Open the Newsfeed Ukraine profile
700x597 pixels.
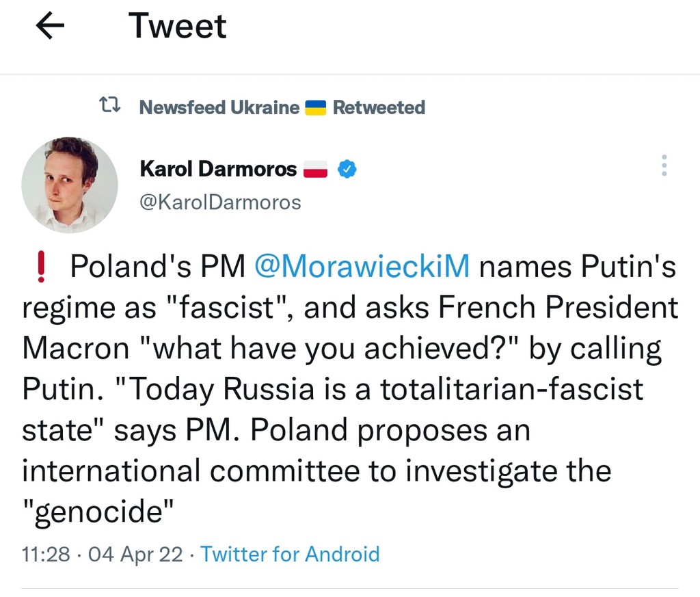pyautogui.click(x=219, y=107)
